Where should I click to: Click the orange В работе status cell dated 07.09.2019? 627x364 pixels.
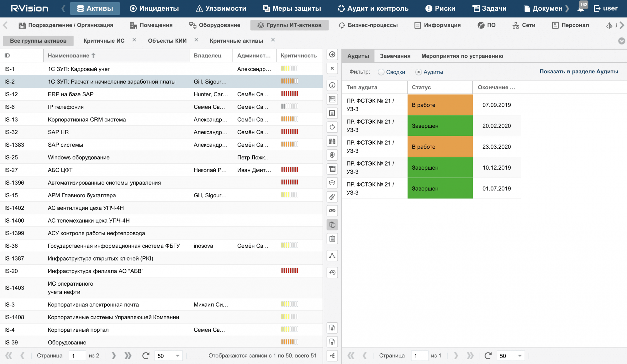(440, 105)
